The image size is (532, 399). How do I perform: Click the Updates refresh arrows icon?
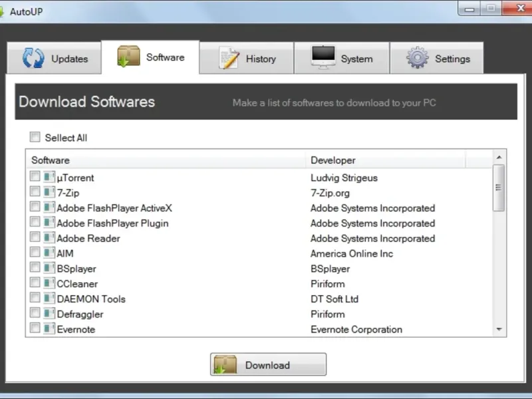pos(33,58)
